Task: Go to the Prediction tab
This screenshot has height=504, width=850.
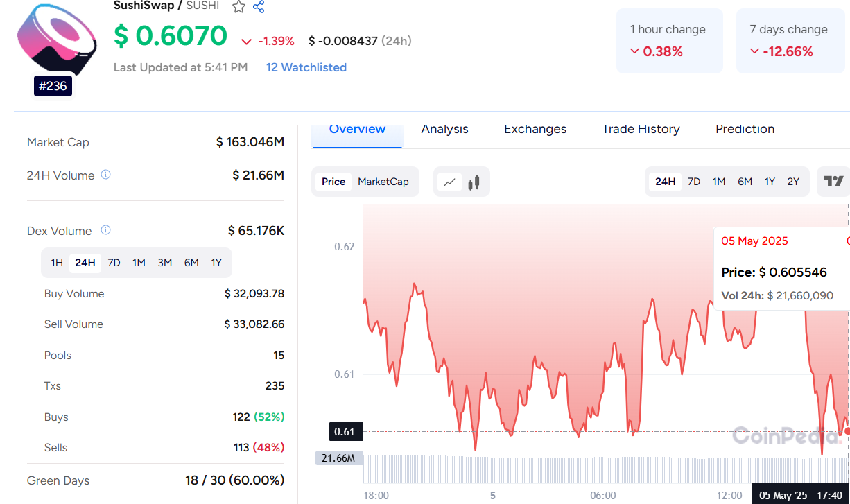Action: click(745, 130)
